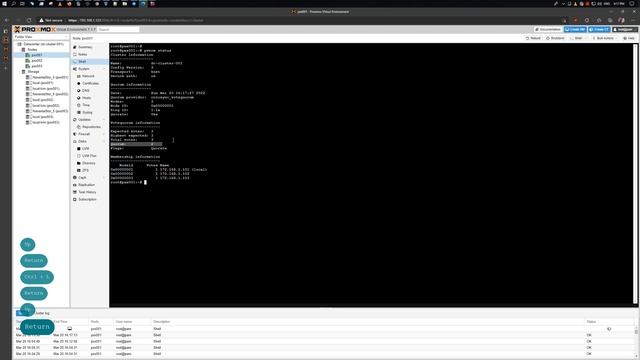Open the Bulk Actions dropdown
This screenshot has height=360, width=640.
pyautogui.click(x=605, y=38)
